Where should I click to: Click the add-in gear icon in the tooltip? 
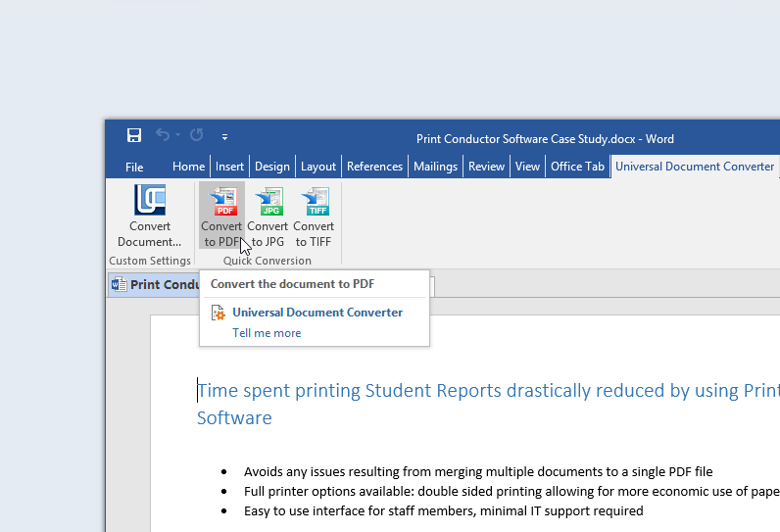click(219, 313)
